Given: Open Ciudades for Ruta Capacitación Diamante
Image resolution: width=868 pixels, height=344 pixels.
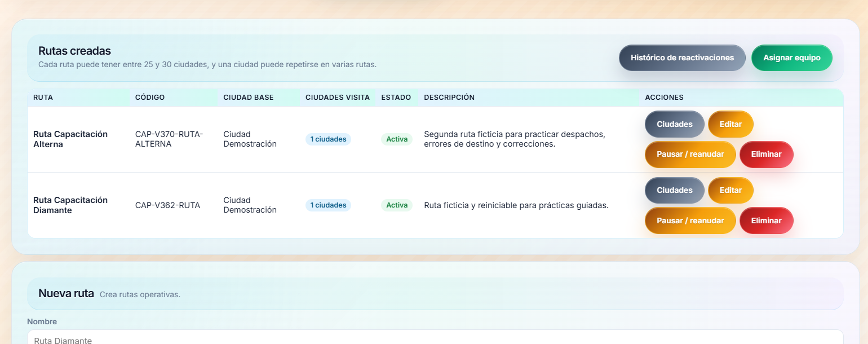Looking at the screenshot, I should coord(675,190).
